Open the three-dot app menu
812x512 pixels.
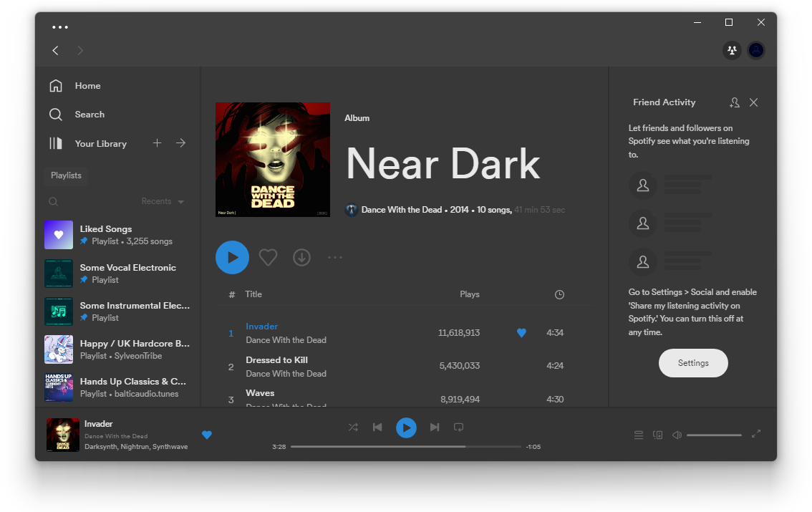coord(60,27)
